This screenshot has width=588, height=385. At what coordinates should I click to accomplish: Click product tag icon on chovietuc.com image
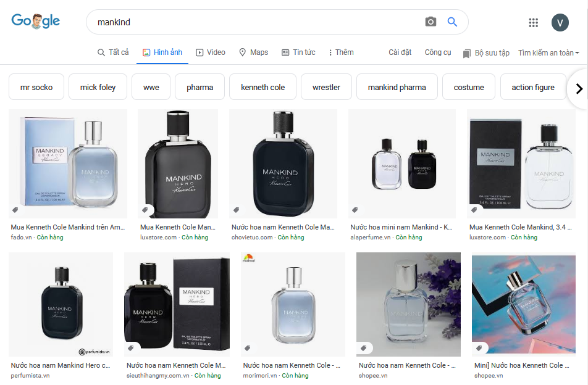pos(236,210)
